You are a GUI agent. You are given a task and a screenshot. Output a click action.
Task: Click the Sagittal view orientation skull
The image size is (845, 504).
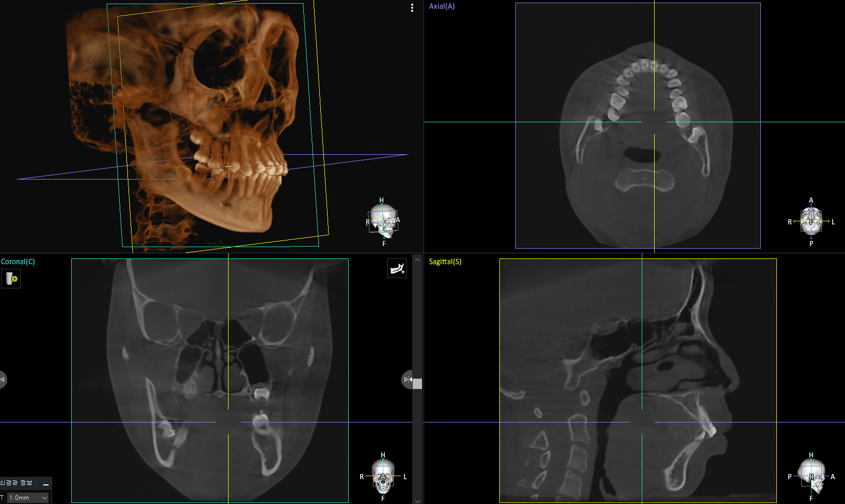[811, 476]
